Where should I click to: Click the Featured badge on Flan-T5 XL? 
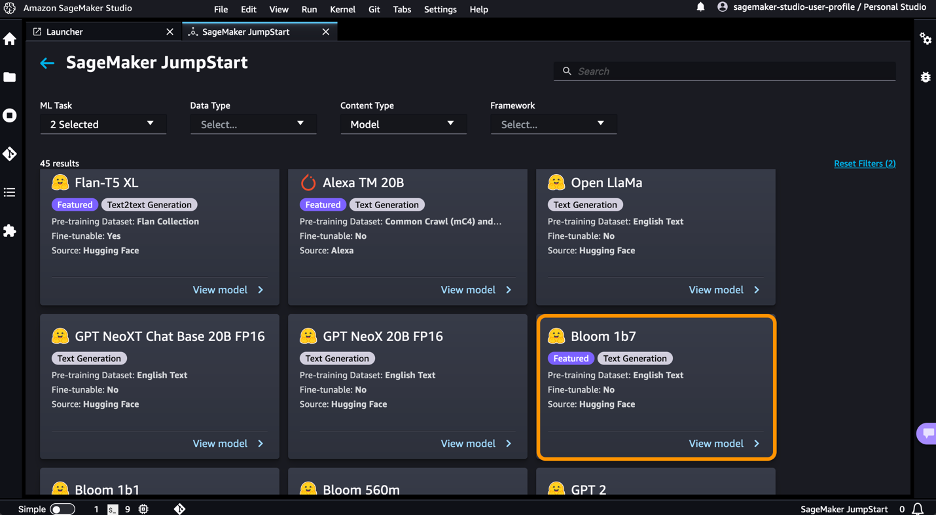point(75,205)
